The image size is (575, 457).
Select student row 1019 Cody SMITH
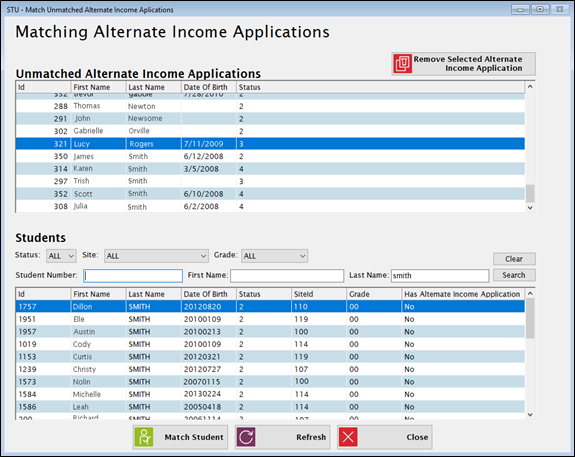(x=270, y=344)
